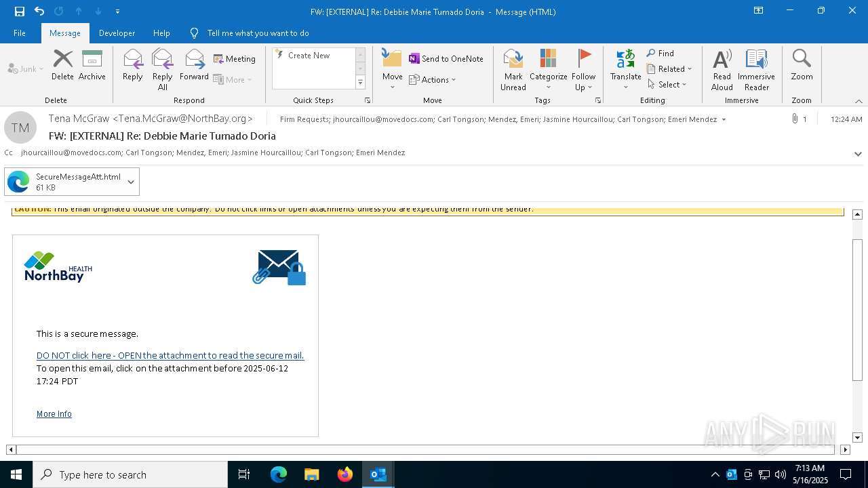
Task: Click horizontal scrollbar right arrow
Action: [845, 449]
